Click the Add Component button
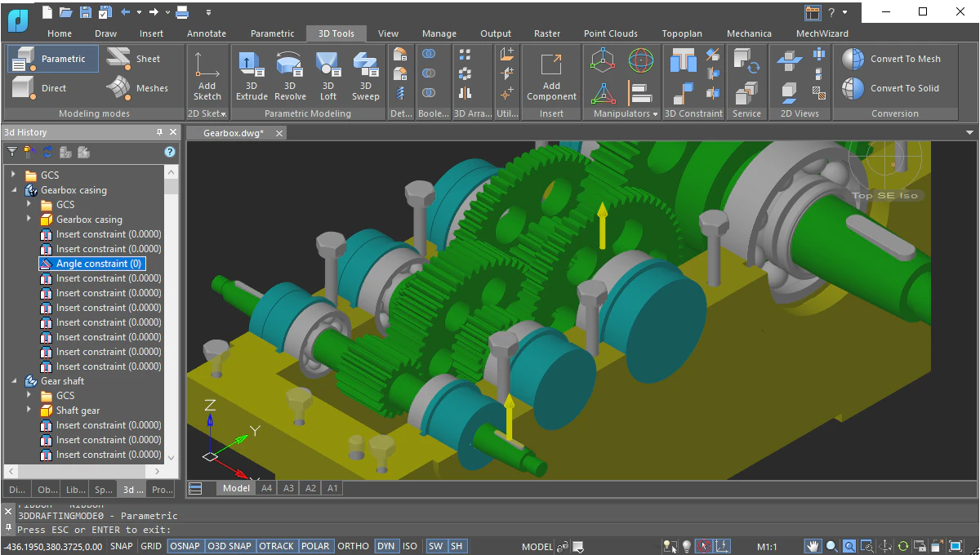Image resolution: width=980 pixels, height=555 pixels. 551,78
